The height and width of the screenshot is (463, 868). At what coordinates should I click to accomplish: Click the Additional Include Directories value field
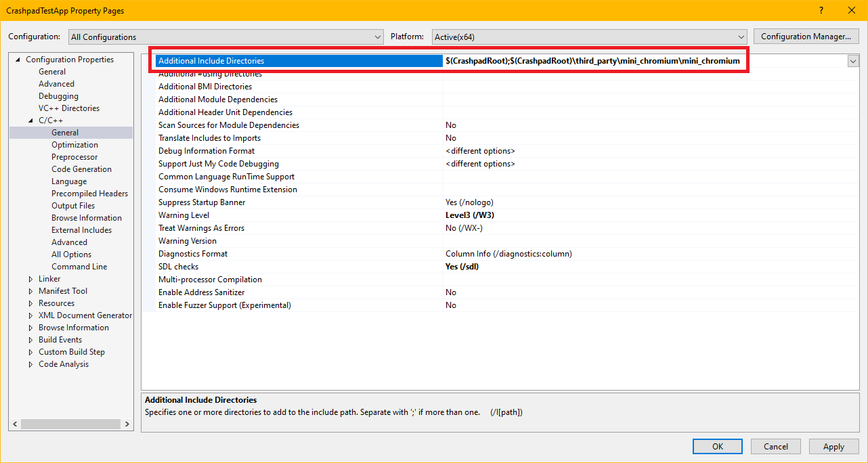[592, 61]
